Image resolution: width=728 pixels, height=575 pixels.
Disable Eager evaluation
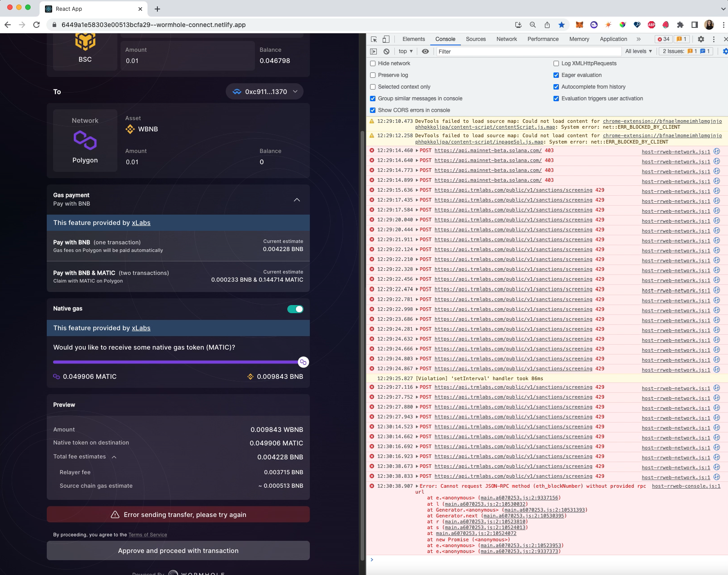(x=556, y=75)
